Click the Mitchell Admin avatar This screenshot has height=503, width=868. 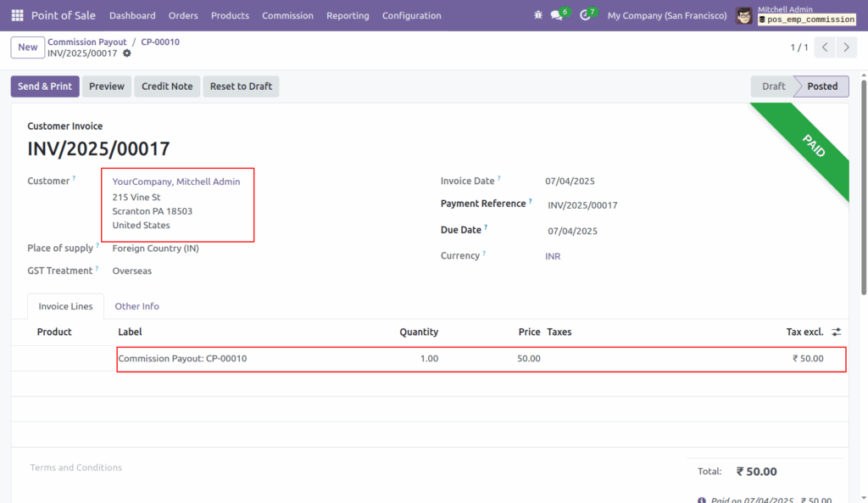(743, 15)
